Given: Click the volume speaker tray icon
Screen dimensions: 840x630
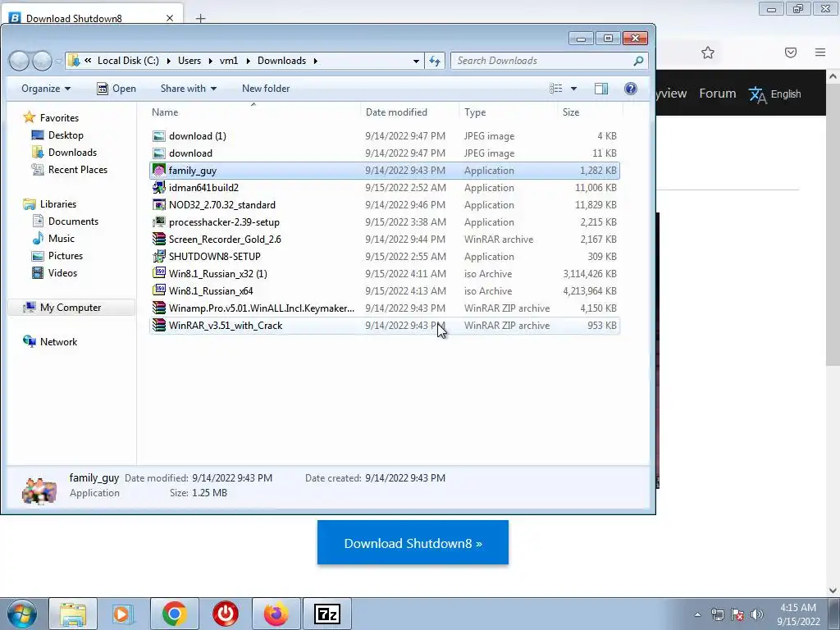Looking at the screenshot, I should click(x=757, y=614).
